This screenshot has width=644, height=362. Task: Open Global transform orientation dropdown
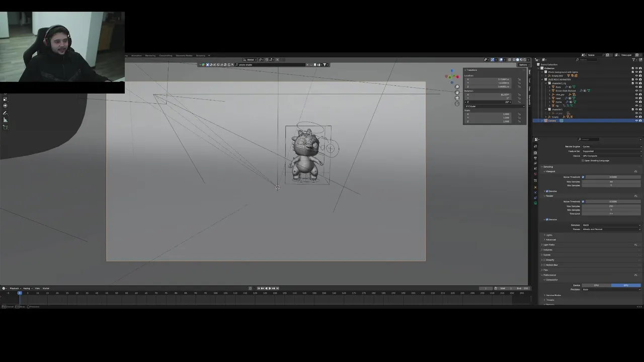tap(251, 60)
